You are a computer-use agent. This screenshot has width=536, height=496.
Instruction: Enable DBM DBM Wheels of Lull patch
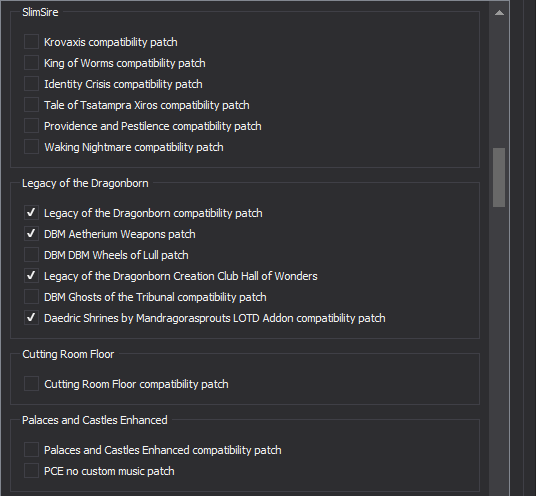coord(31,255)
